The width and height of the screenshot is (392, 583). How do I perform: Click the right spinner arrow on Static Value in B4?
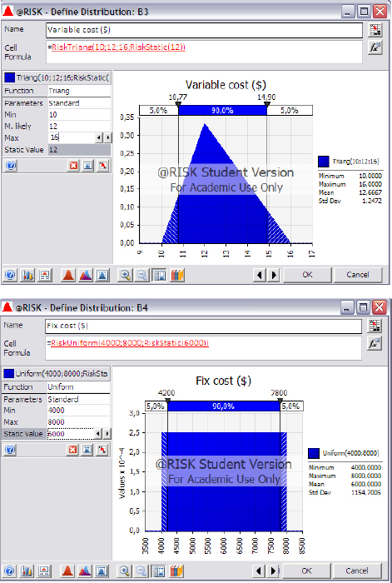[x=107, y=434]
